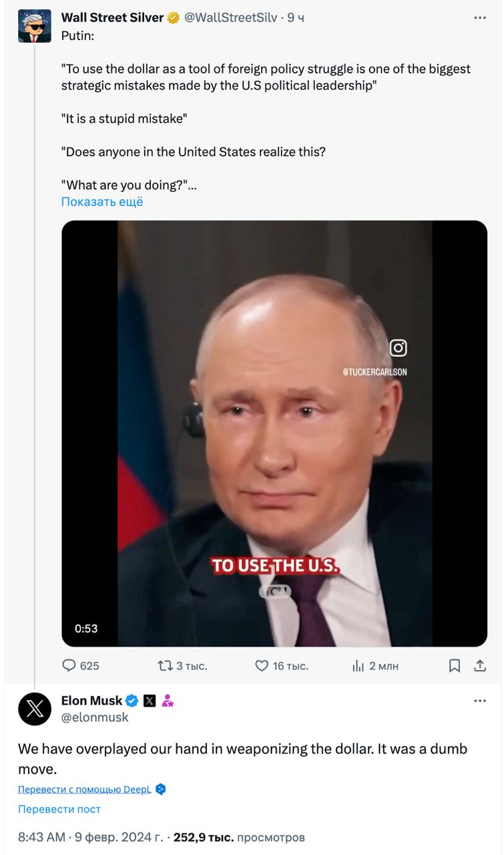The image size is (504, 855).
Task: Like the Wall Street Silver post
Action: point(262,665)
